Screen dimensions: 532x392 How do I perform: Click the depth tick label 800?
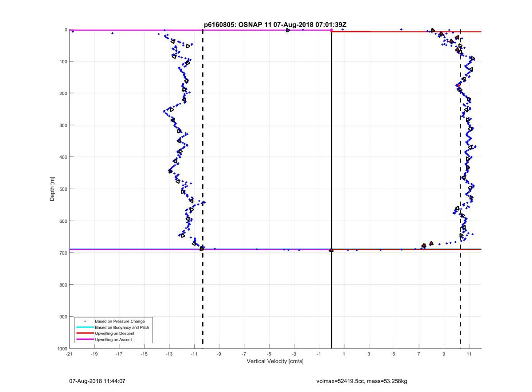[x=63, y=284]
